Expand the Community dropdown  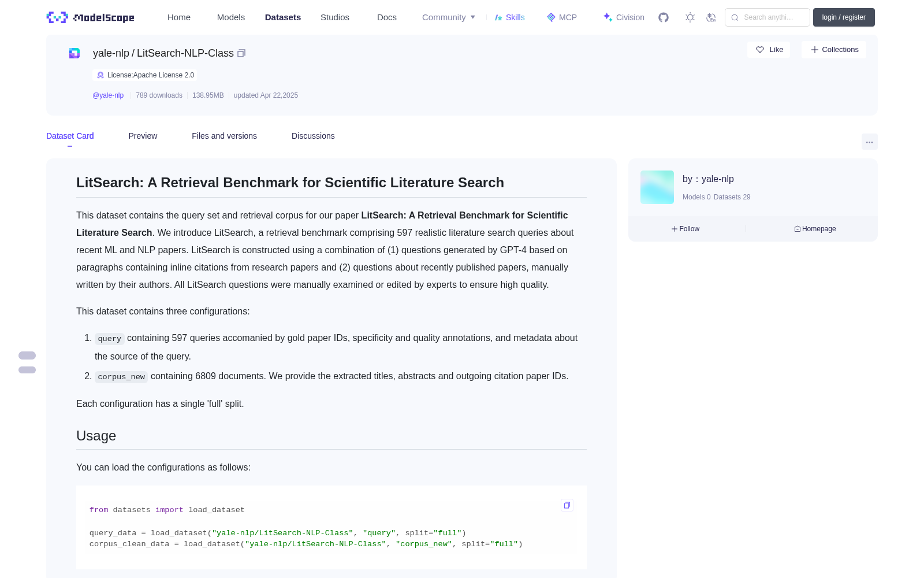coord(449,17)
